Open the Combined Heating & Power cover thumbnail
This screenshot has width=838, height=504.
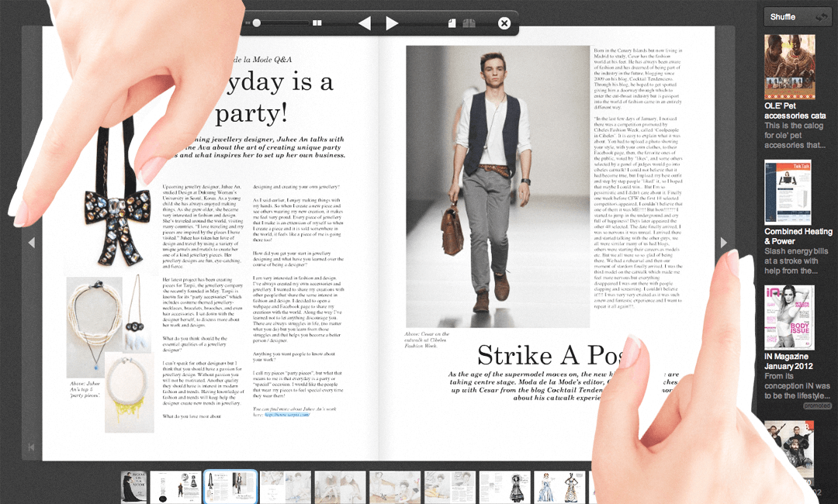click(x=788, y=192)
